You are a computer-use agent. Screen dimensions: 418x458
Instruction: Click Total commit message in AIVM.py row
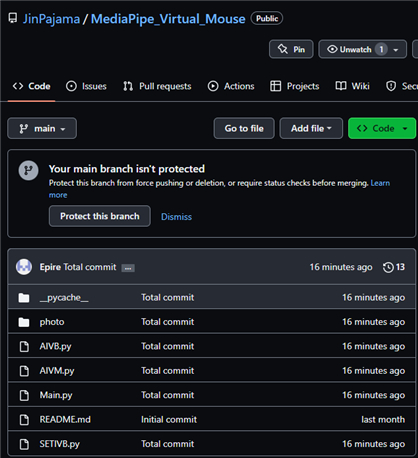(167, 371)
